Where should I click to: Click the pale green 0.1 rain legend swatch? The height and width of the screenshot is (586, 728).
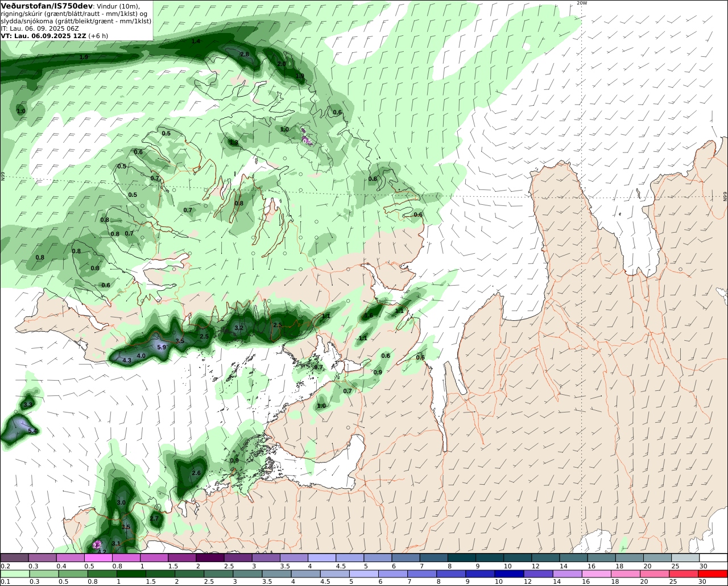click(x=15, y=574)
